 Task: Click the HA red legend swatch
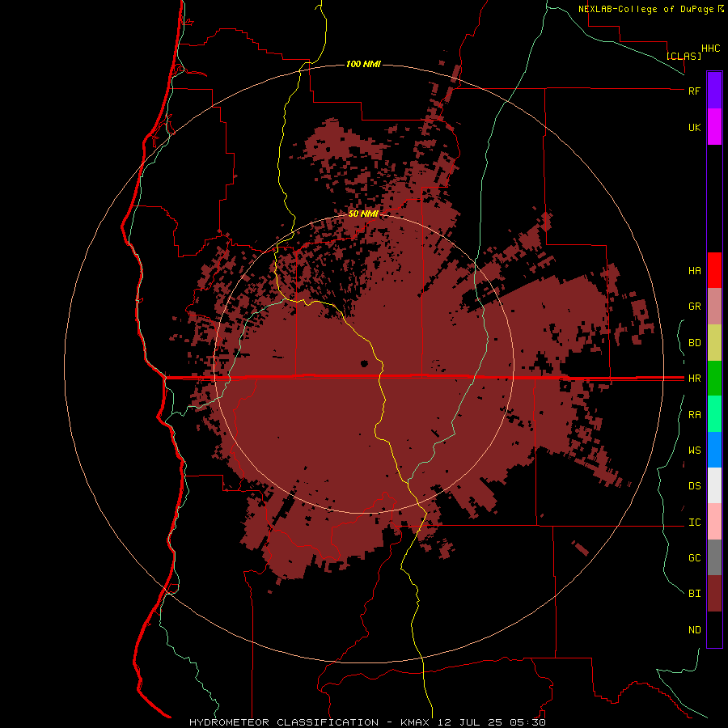point(714,270)
